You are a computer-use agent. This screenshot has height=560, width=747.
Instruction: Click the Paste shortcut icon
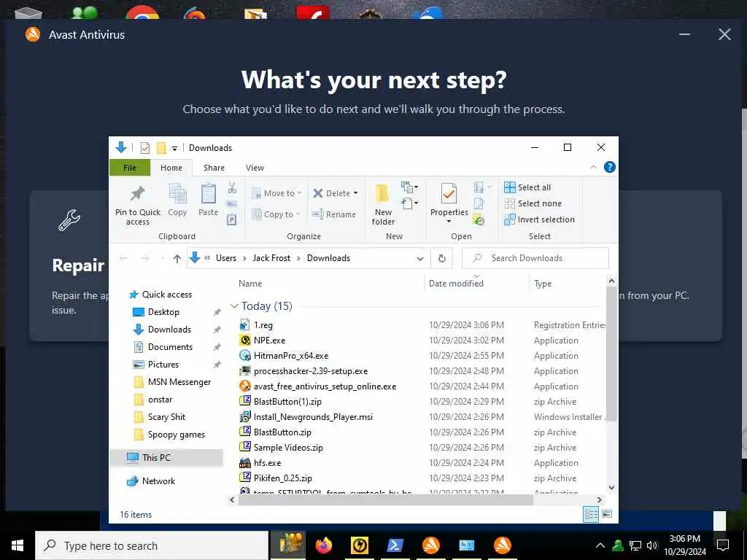(232, 219)
